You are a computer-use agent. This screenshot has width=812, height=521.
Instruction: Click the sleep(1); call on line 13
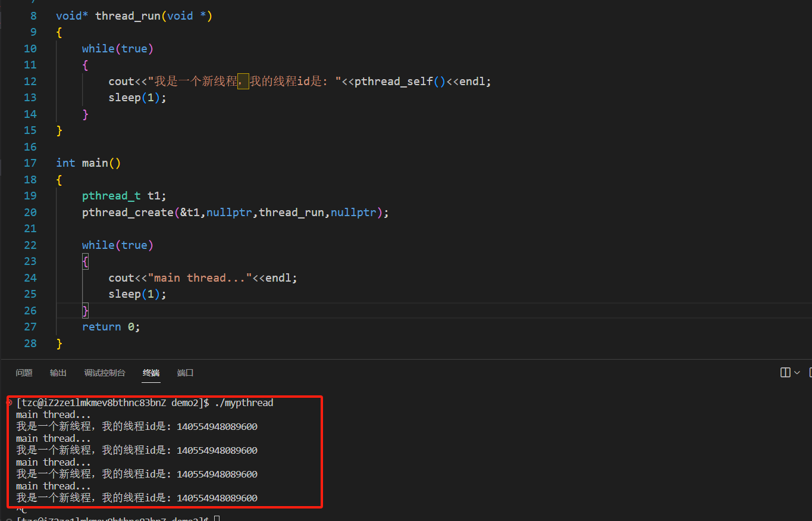pos(137,98)
